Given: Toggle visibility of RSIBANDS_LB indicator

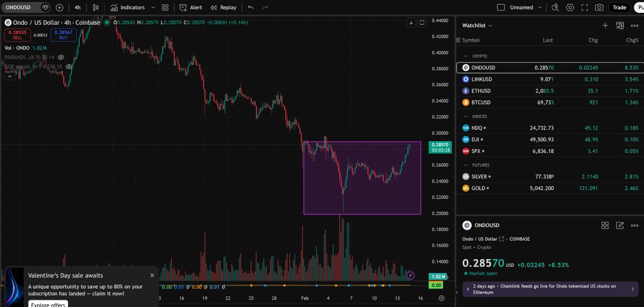Looking at the screenshot, I should [61, 57].
